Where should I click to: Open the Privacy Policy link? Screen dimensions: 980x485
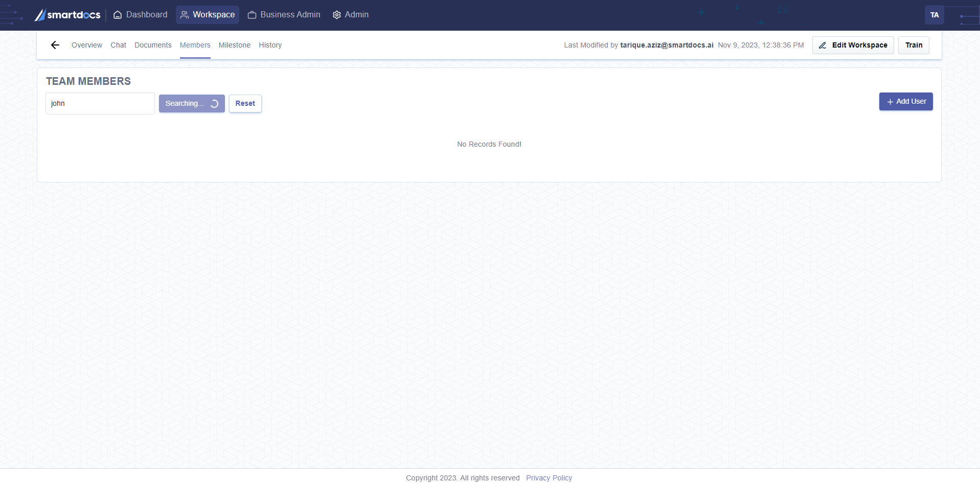coord(549,478)
